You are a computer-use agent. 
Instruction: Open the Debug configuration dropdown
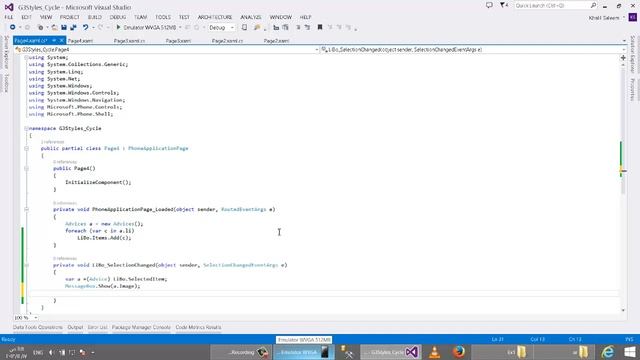coord(221,27)
